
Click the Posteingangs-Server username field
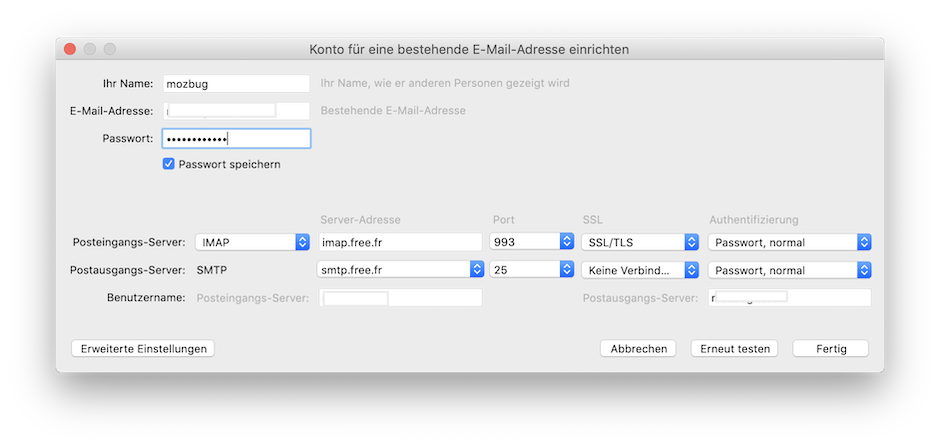[400, 298]
